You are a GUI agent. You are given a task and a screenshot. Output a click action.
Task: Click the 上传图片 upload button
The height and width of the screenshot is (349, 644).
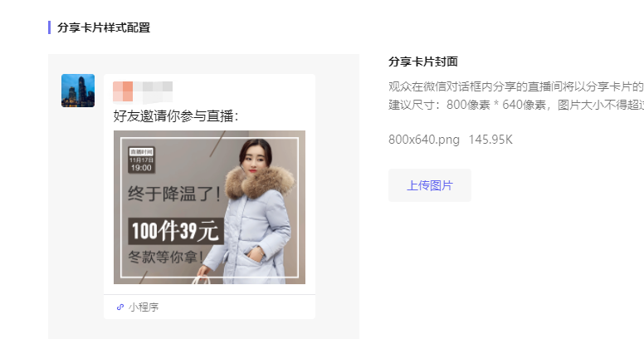[x=430, y=185]
